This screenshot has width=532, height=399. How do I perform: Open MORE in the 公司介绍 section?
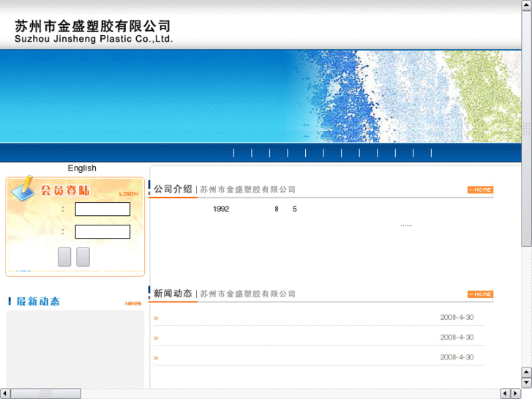click(x=480, y=190)
